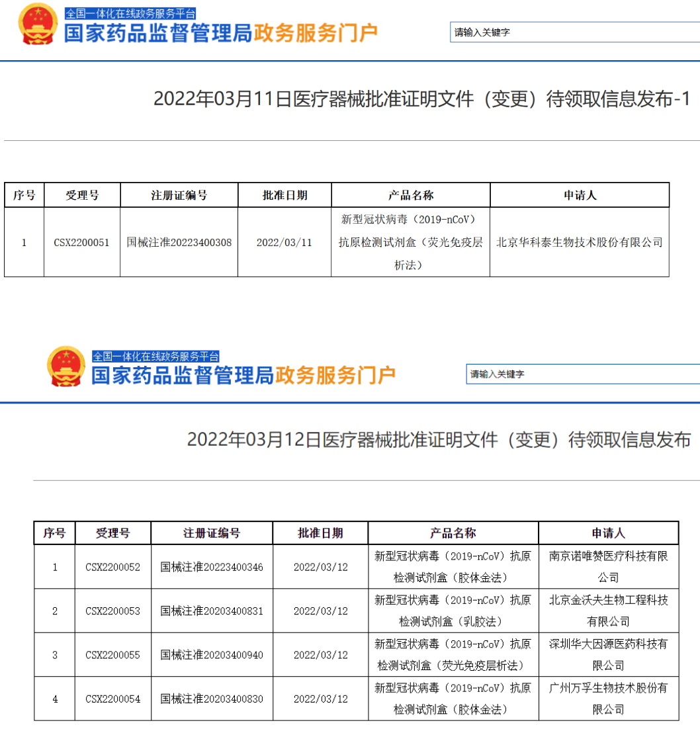Click the 受理号 column header in the first table
The height and width of the screenshot is (729, 700).
point(81,194)
